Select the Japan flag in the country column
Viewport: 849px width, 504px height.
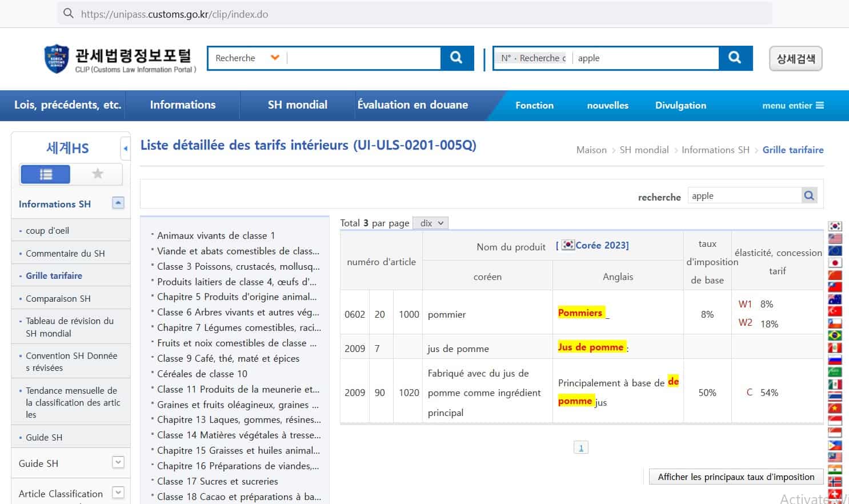pos(835,263)
